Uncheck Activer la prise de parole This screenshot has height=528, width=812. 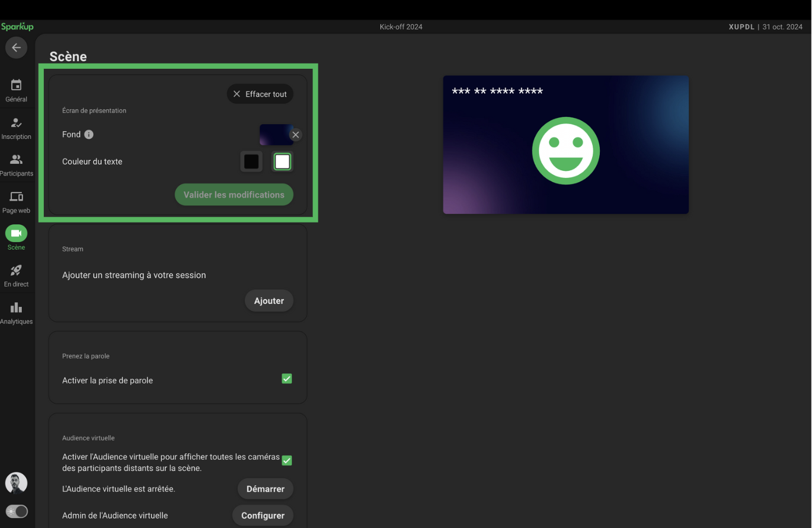pyautogui.click(x=287, y=378)
